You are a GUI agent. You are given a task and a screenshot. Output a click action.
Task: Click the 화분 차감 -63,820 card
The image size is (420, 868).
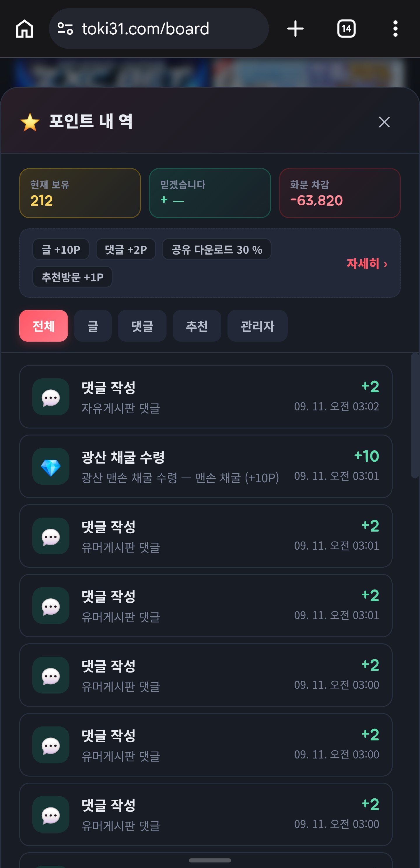pos(340,193)
